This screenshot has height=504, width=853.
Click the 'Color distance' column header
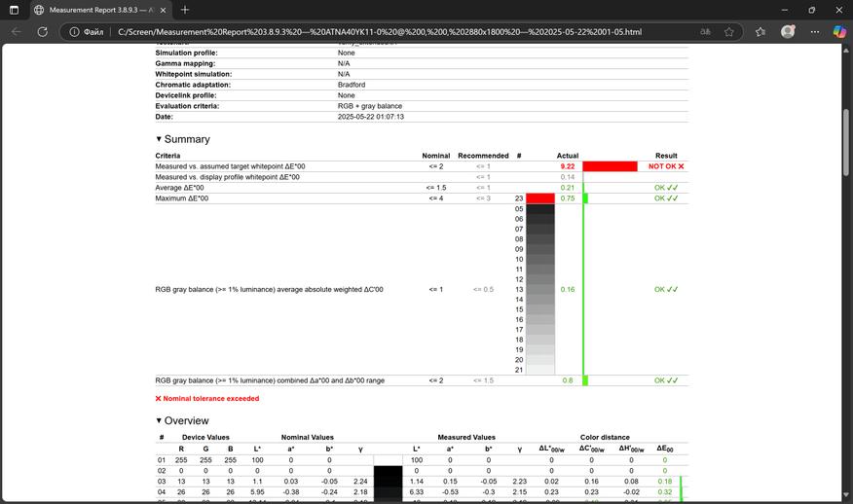(605, 437)
